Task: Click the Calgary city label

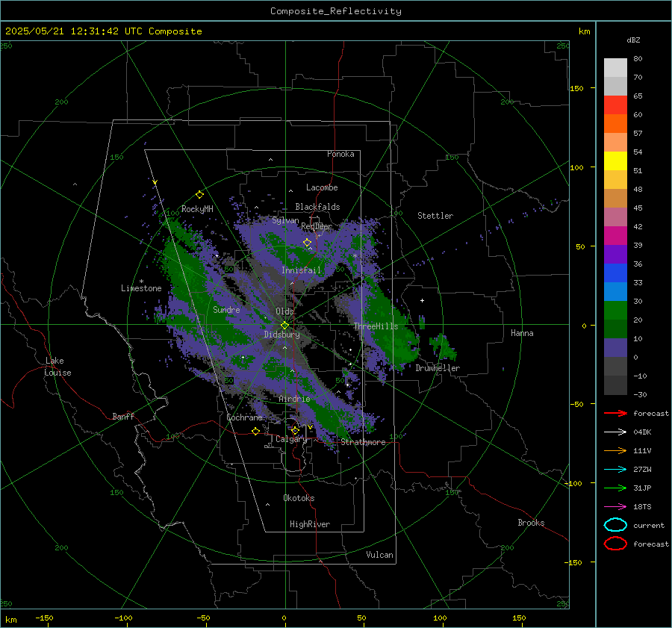Action: (x=291, y=439)
